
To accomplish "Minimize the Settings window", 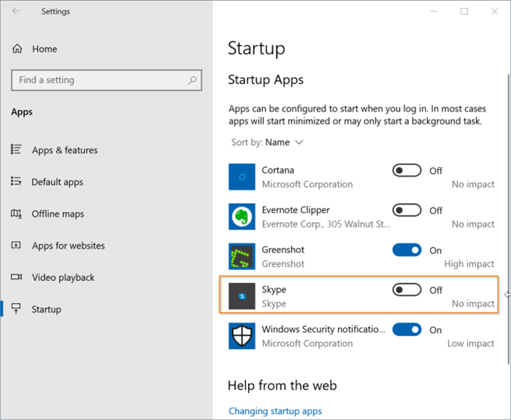I will pyautogui.click(x=434, y=11).
